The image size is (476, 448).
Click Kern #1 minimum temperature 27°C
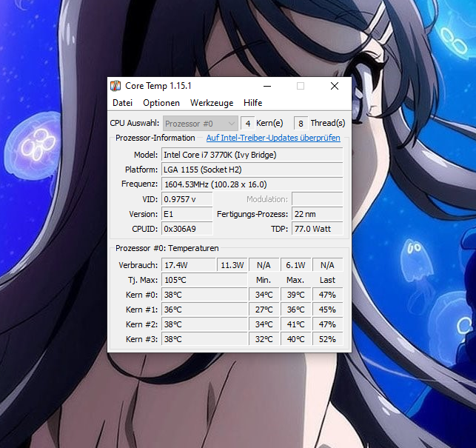click(x=264, y=310)
